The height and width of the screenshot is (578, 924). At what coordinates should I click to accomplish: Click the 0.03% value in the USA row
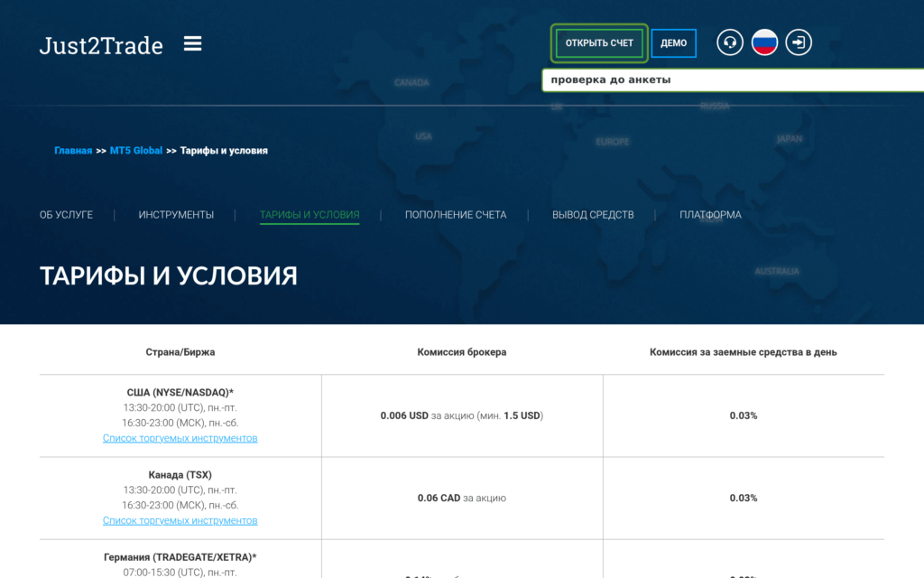click(x=744, y=415)
